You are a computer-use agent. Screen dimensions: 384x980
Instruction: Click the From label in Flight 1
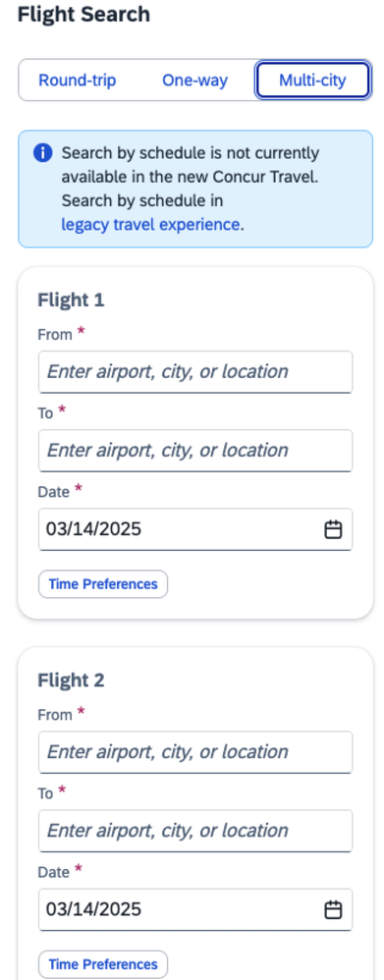[55, 335]
